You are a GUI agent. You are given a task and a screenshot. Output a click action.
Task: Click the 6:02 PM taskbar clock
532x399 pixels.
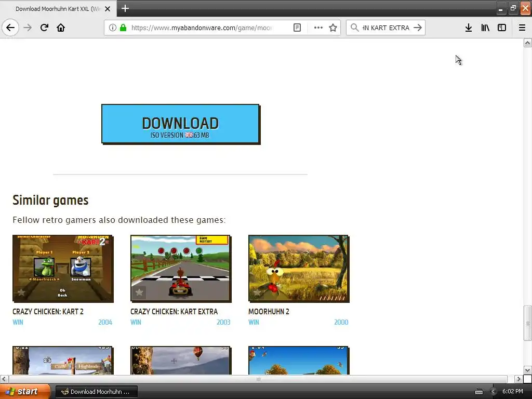(513, 391)
